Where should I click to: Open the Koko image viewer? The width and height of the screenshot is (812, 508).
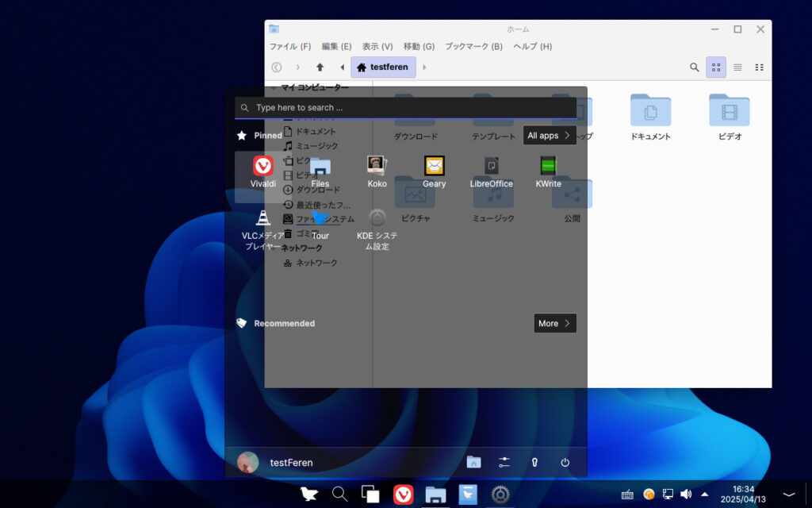(x=377, y=171)
